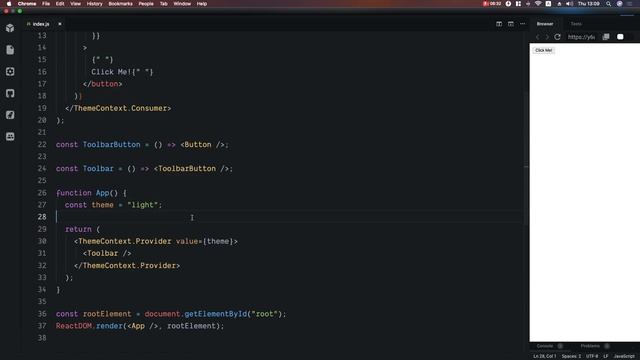
Task: Close the index.js editor tab
Action: tap(60, 24)
